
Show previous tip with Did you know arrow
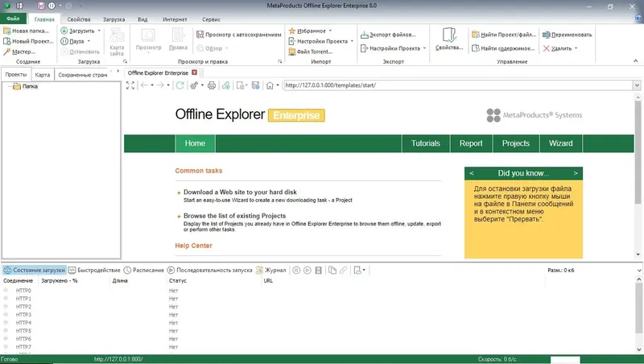pos(472,173)
